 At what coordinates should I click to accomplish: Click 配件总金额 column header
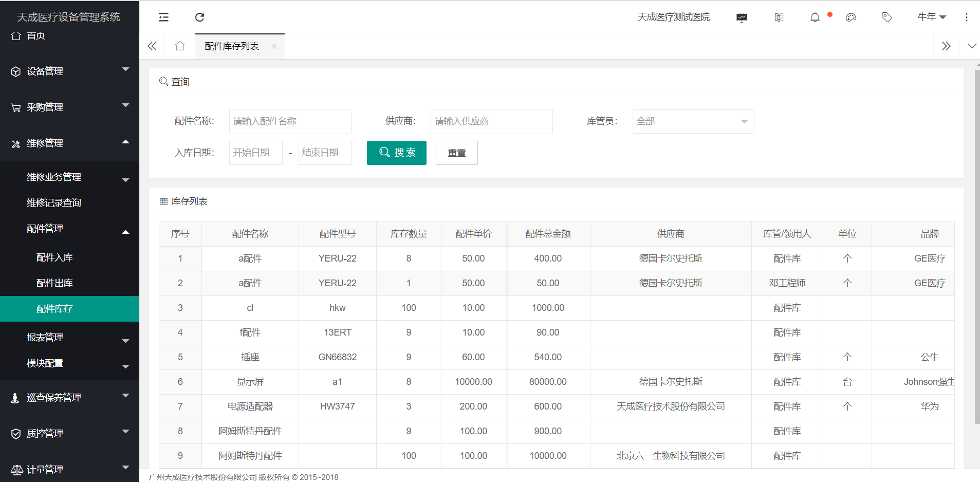pos(548,234)
